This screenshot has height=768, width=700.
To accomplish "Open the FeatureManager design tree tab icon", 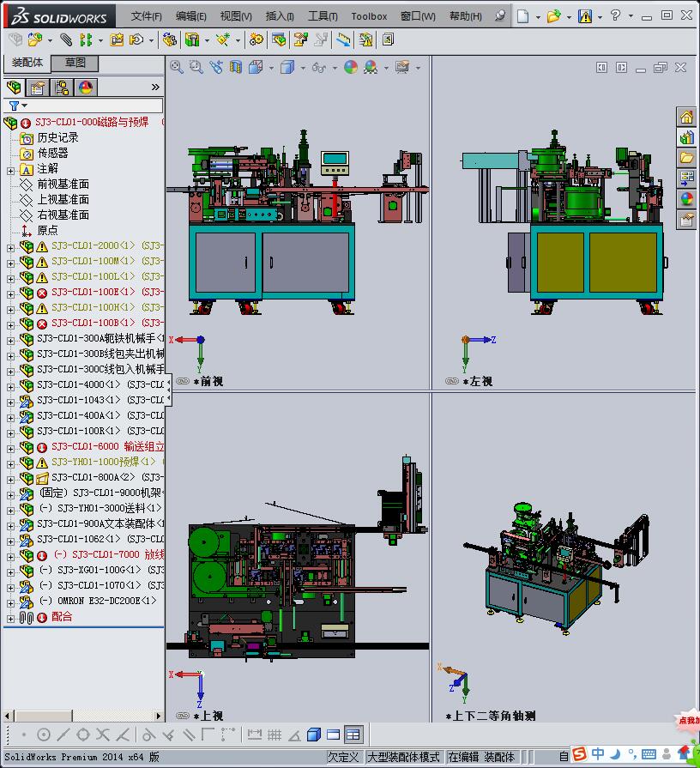I will click(x=15, y=88).
